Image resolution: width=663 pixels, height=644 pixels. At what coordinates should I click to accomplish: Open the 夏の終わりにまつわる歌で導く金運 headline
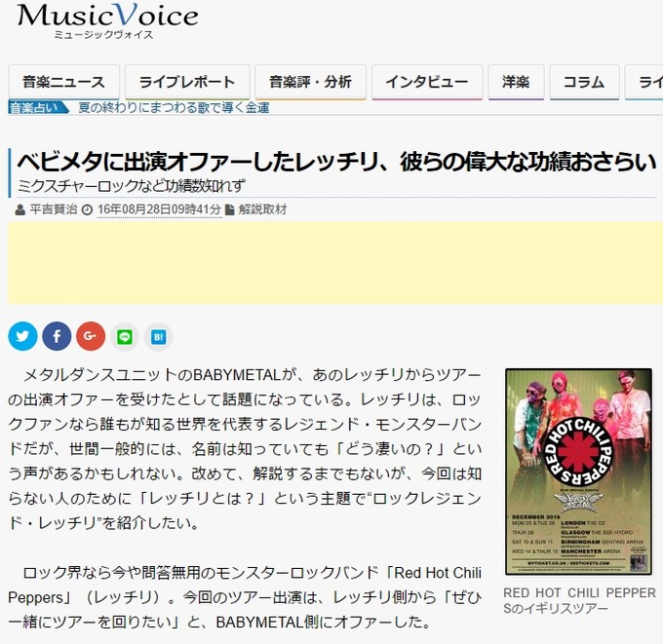(174, 108)
